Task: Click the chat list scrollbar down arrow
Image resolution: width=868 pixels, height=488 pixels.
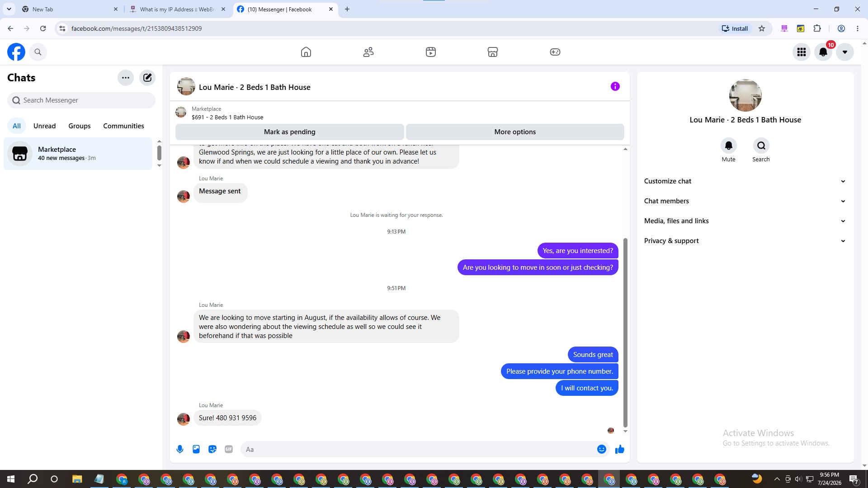Action: [159, 166]
